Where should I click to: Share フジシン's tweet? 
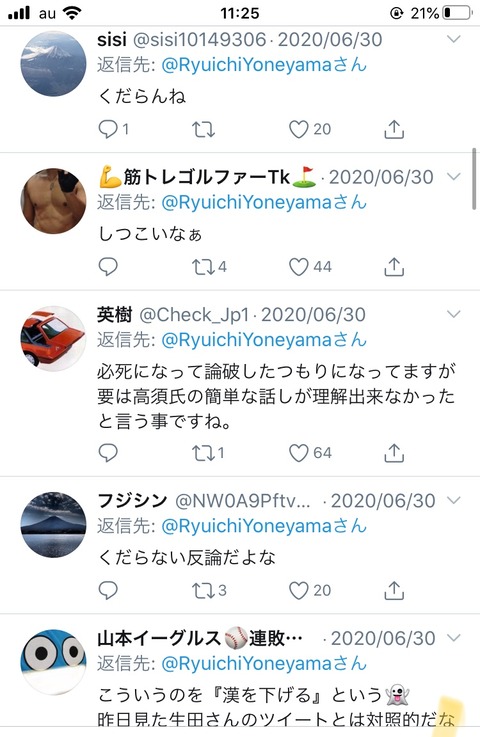[x=394, y=590]
